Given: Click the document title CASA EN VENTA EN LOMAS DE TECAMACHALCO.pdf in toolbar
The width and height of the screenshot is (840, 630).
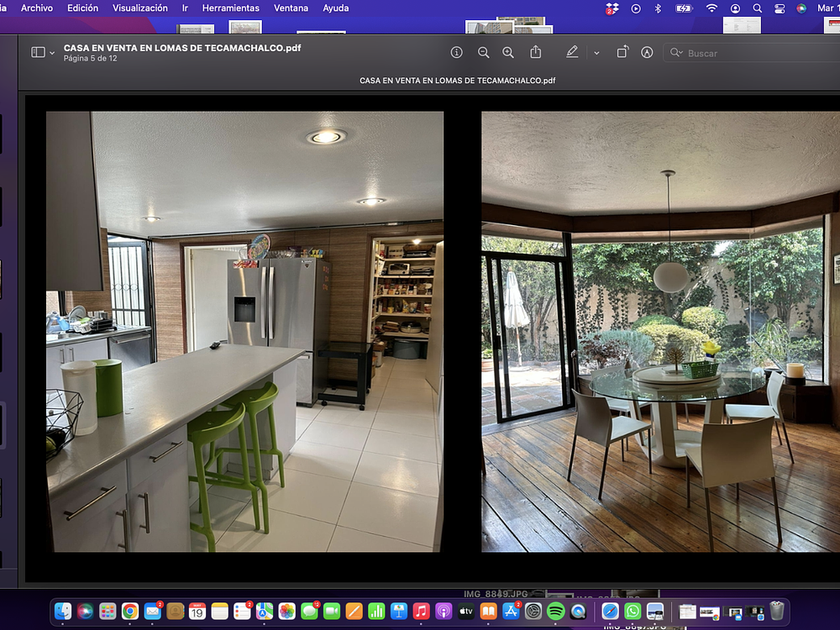Looking at the screenshot, I should tap(182, 48).
